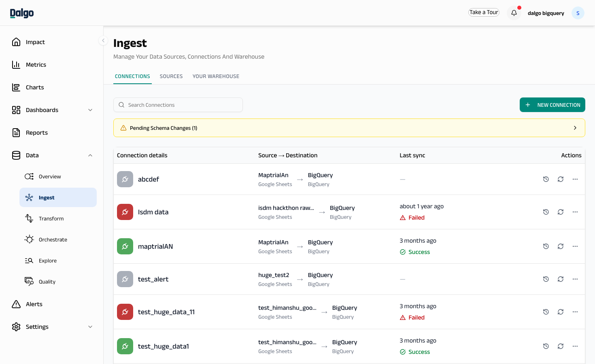595x364 pixels.
Task: Switch to the Connections tab
Action: click(132, 76)
